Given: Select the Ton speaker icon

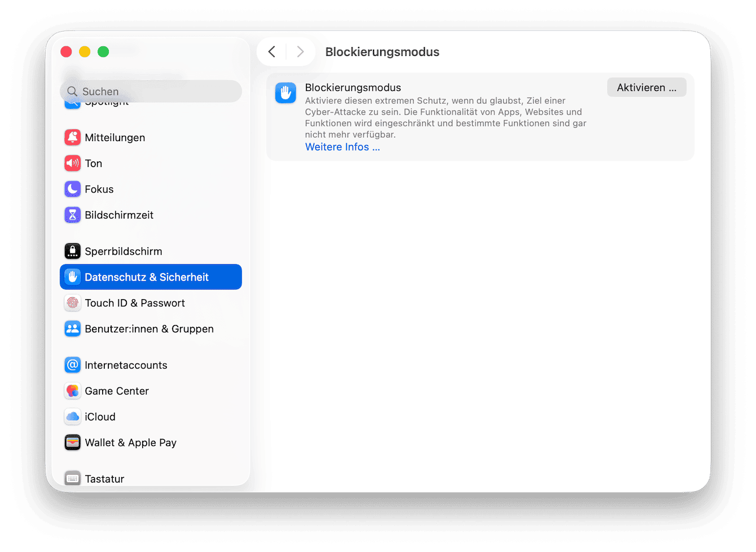Looking at the screenshot, I should tap(72, 163).
